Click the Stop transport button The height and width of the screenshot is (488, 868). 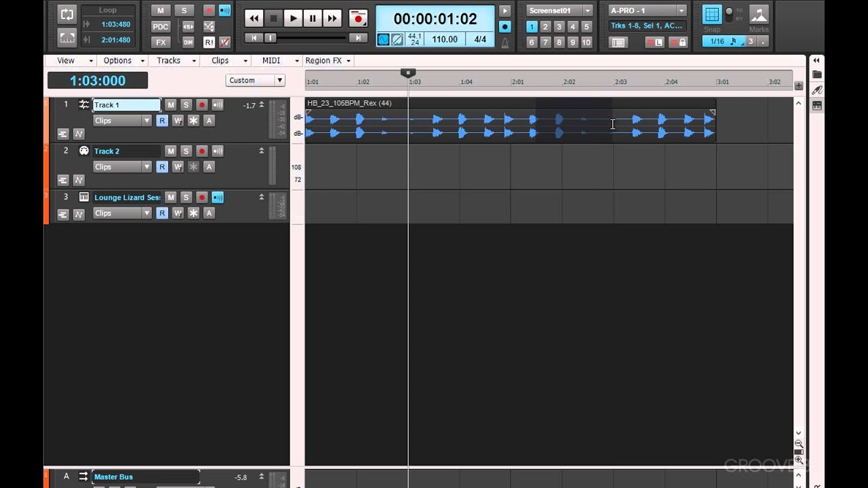click(x=273, y=18)
